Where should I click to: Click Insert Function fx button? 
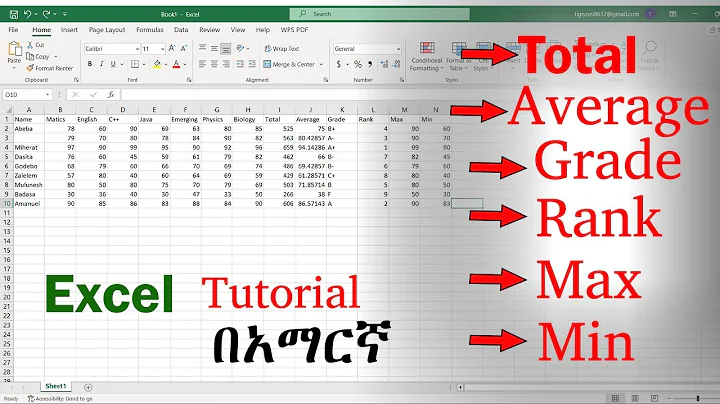coord(111,95)
